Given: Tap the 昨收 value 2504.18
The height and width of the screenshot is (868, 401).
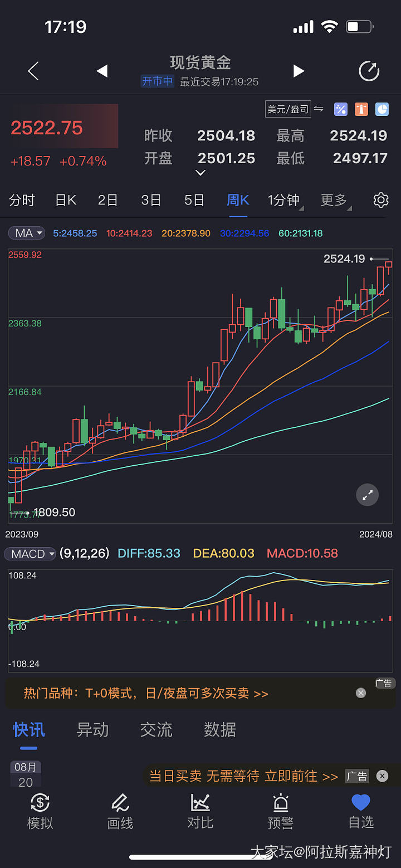Looking at the screenshot, I should pos(226,135).
